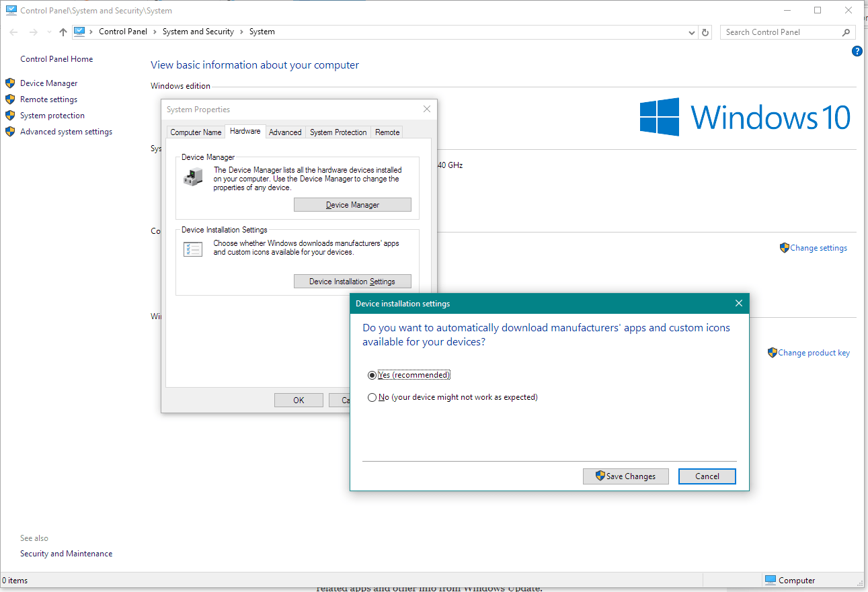Click the Control Panel title bar icon

(x=11, y=10)
